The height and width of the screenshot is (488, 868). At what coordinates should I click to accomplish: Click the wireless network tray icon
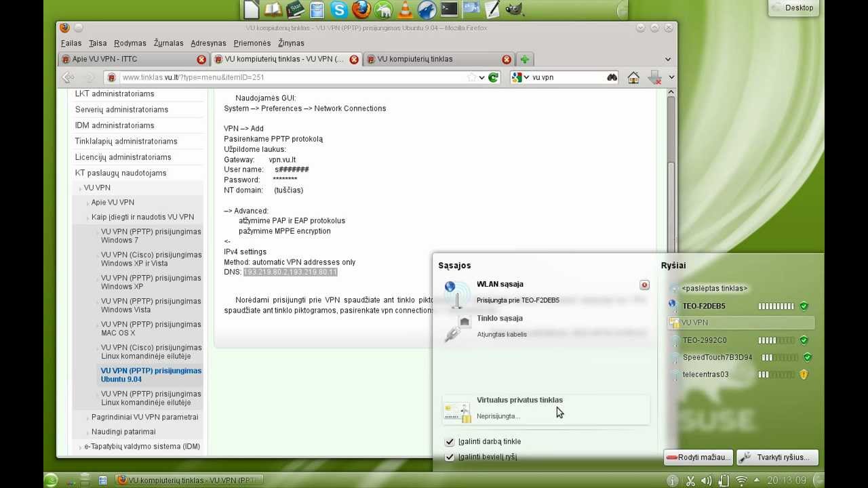tap(741, 481)
